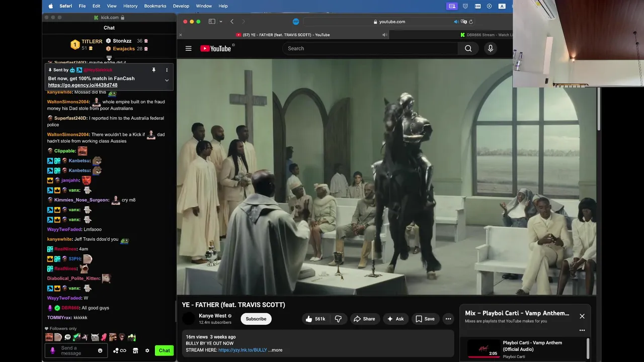Go back in Safari history

coord(232,22)
